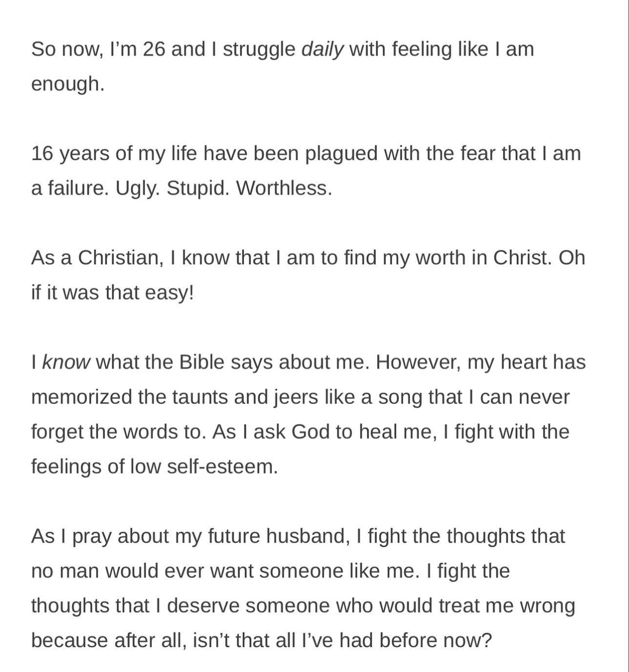Click the word "enough." in first paragraph
Screen dimensions: 629x672
(68, 84)
